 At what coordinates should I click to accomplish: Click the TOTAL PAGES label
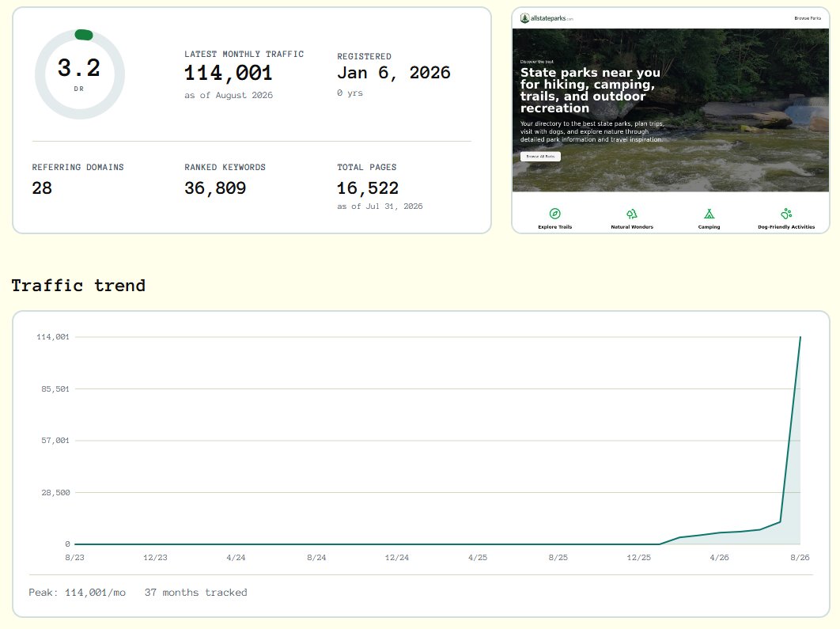coord(367,167)
